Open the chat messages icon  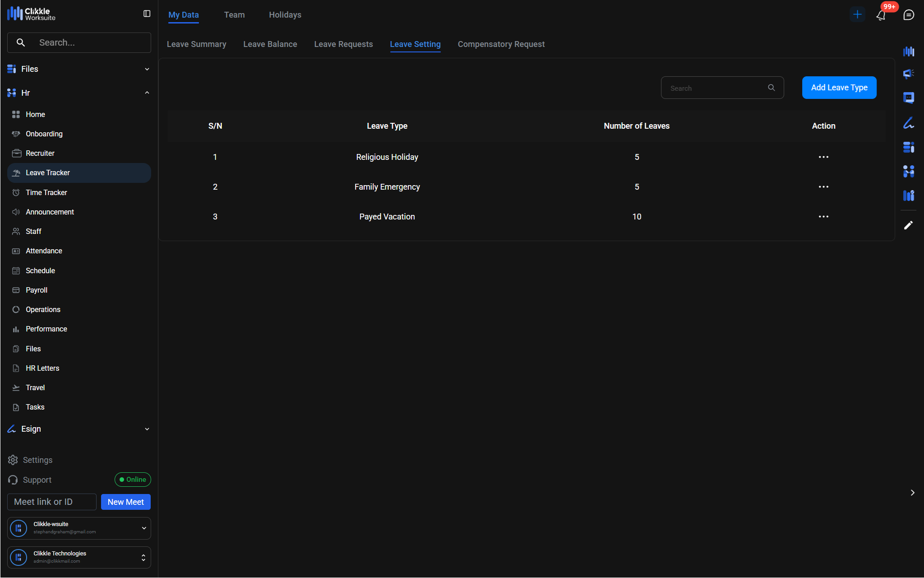point(909,15)
